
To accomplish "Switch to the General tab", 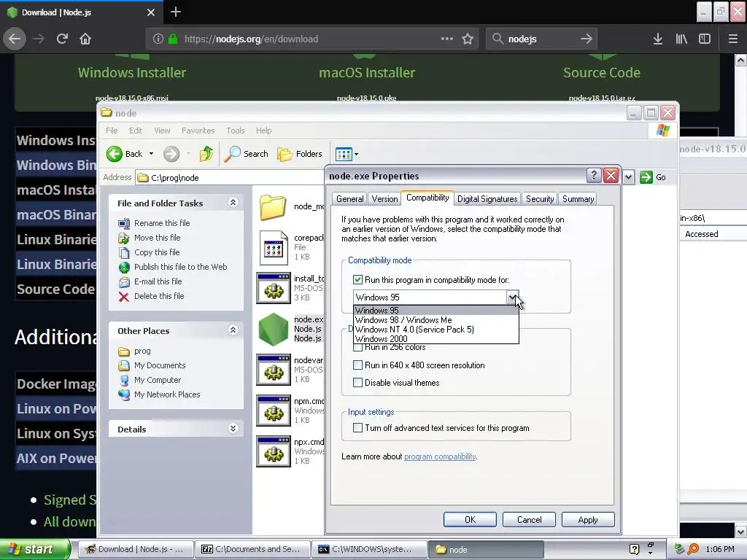I will [x=349, y=199].
